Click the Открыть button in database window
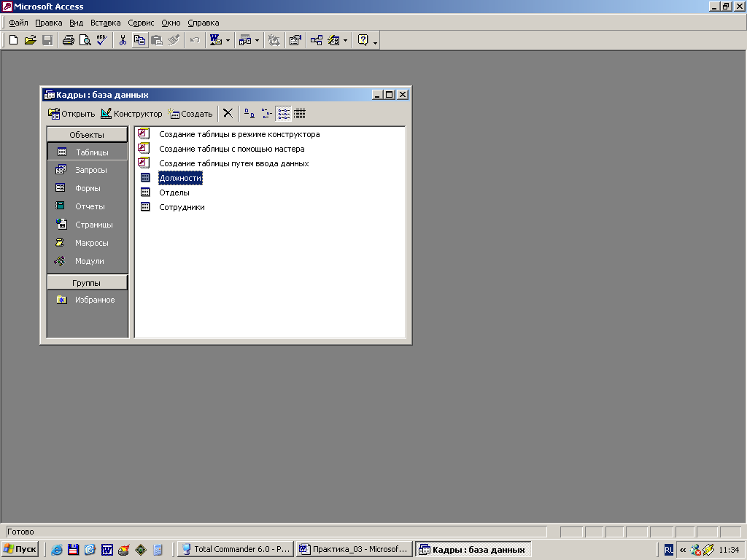747x560 pixels. point(71,114)
